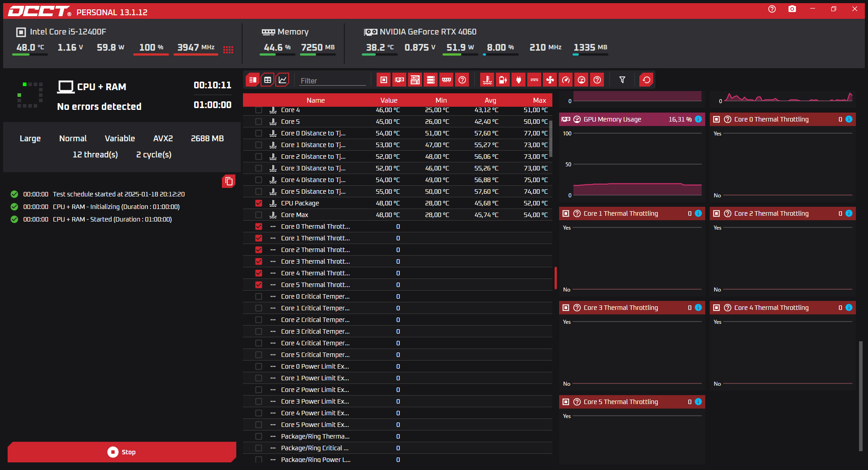
Task: Check the Core 2 Power Limit checkbox
Action: pos(259,390)
